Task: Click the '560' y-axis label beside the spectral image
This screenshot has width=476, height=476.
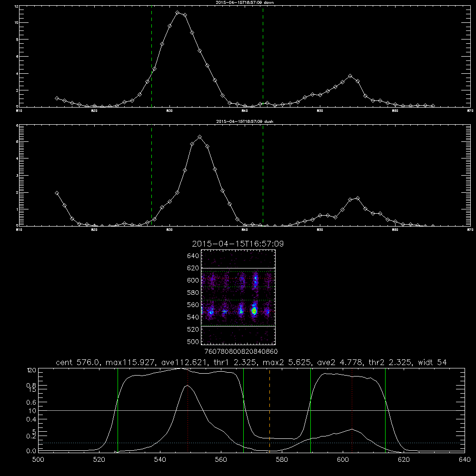Action: 193,305
